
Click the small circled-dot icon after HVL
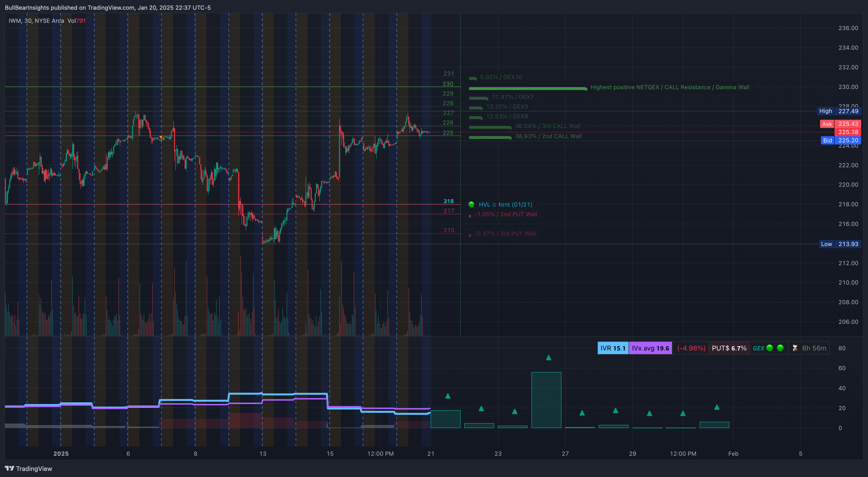pyautogui.click(x=494, y=205)
